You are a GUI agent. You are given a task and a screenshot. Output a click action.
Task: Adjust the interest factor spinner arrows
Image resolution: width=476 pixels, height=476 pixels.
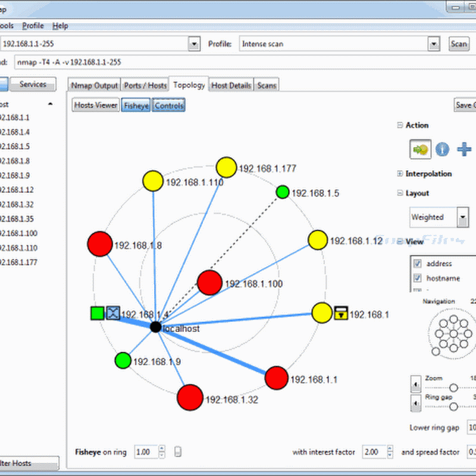click(390, 452)
